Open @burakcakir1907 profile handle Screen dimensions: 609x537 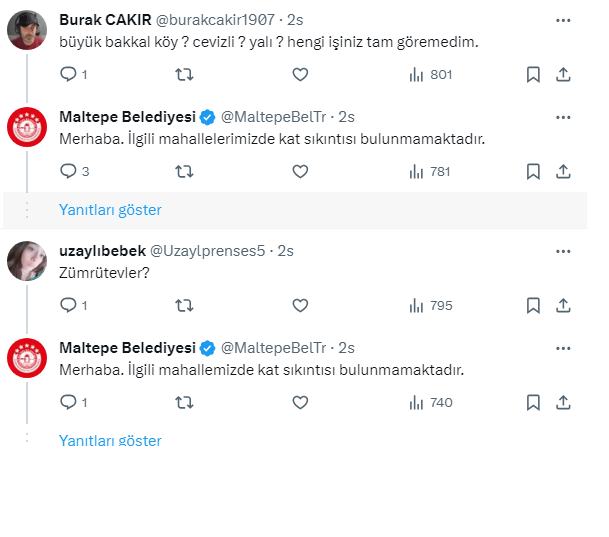click(x=212, y=20)
